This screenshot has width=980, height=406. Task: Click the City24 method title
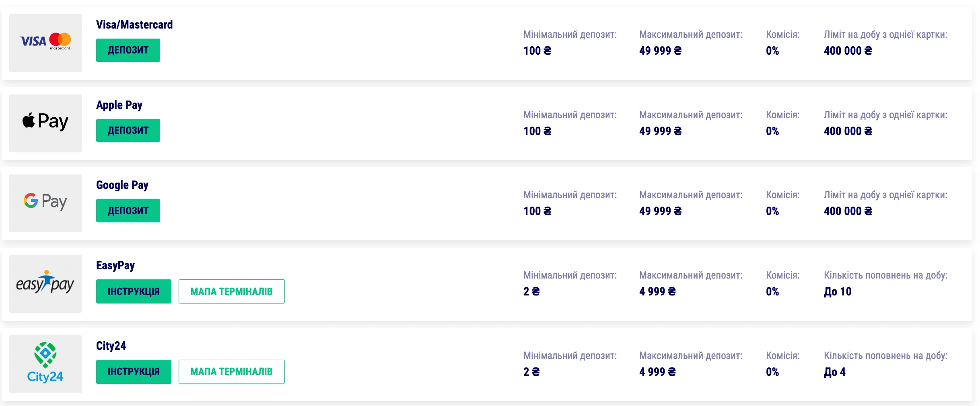(x=111, y=346)
